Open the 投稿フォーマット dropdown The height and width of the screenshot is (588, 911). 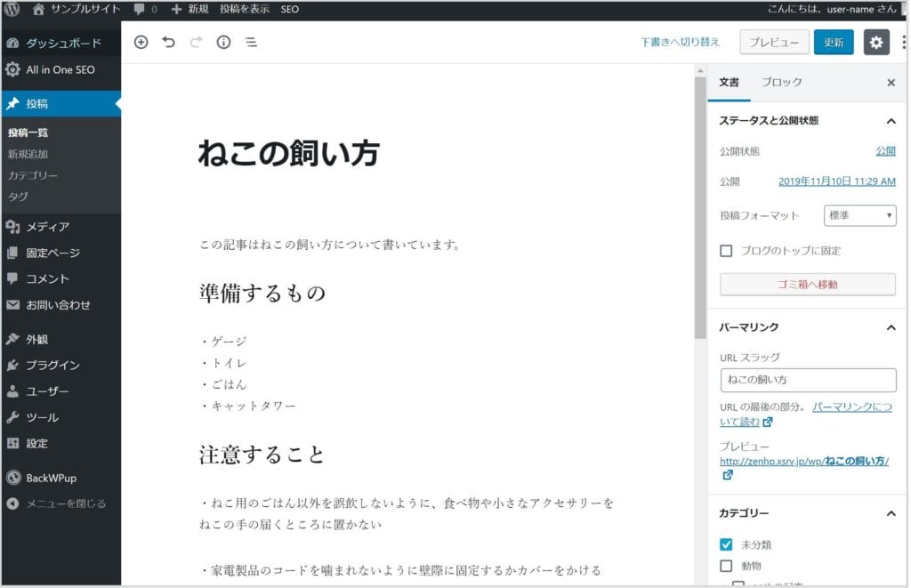(860, 215)
